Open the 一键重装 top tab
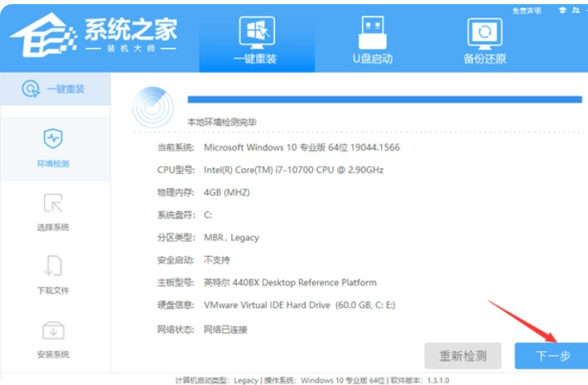This screenshot has height=385, width=588. pos(257,40)
